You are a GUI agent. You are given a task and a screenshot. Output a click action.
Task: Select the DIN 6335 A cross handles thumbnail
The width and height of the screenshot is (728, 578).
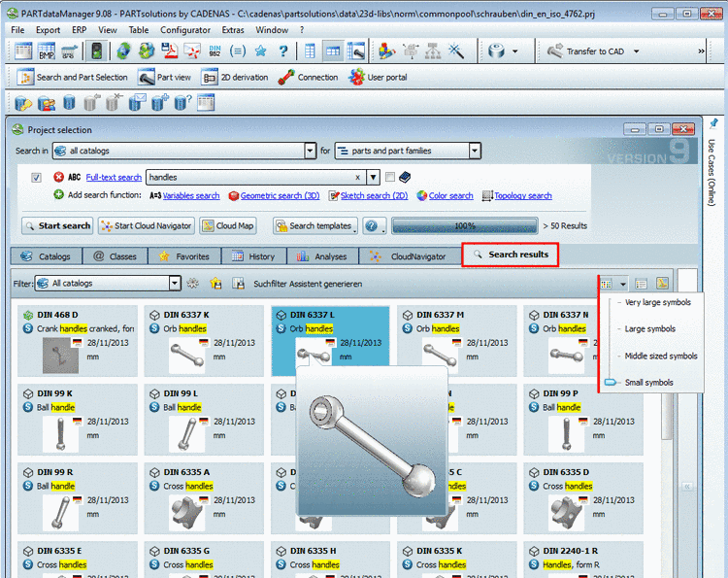click(187, 513)
